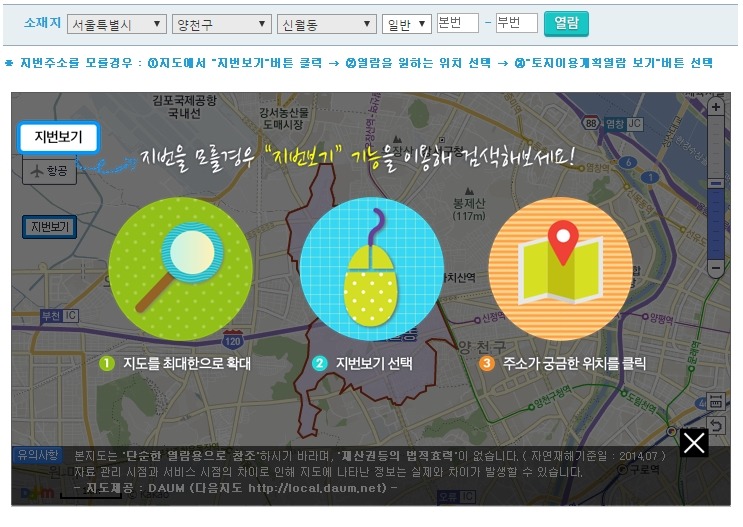Click the route 88 highway shield

(x=591, y=123)
